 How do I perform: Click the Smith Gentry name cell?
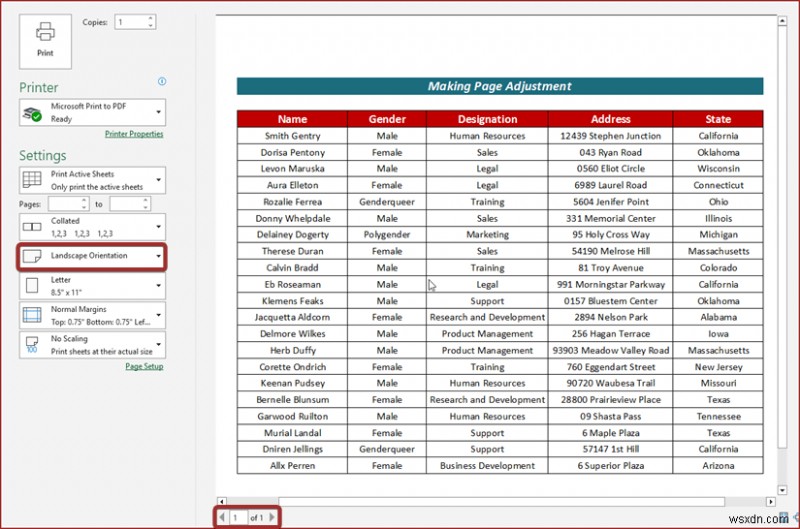(x=292, y=136)
